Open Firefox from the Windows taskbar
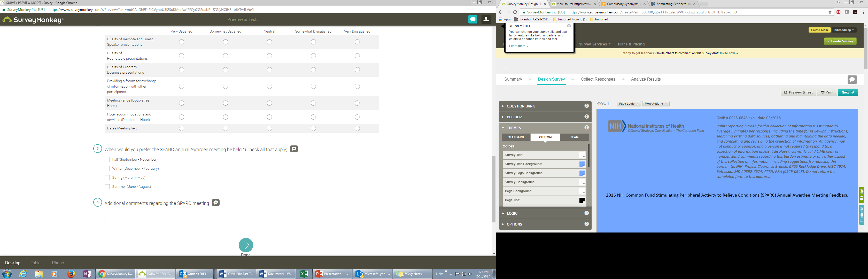868x279 pixels. pyautogui.click(x=71, y=274)
